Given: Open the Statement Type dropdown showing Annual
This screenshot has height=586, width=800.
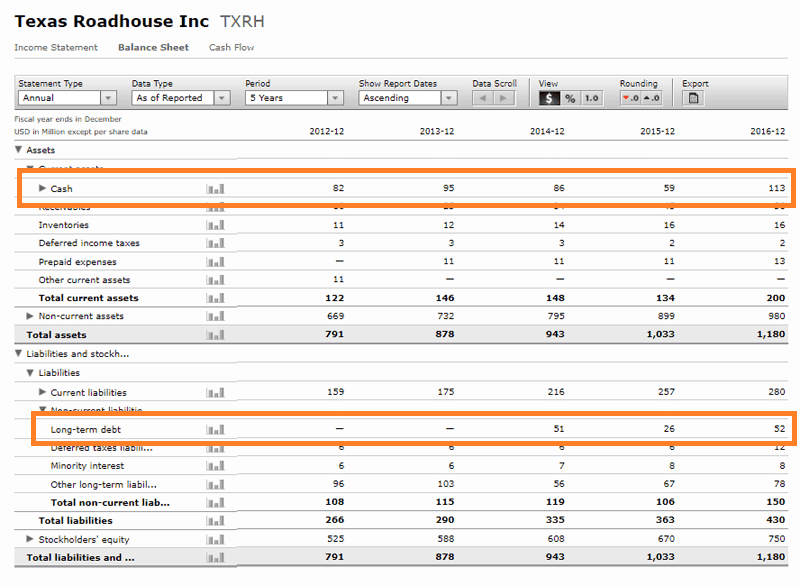Looking at the screenshot, I should pyautogui.click(x=67, y=98).
